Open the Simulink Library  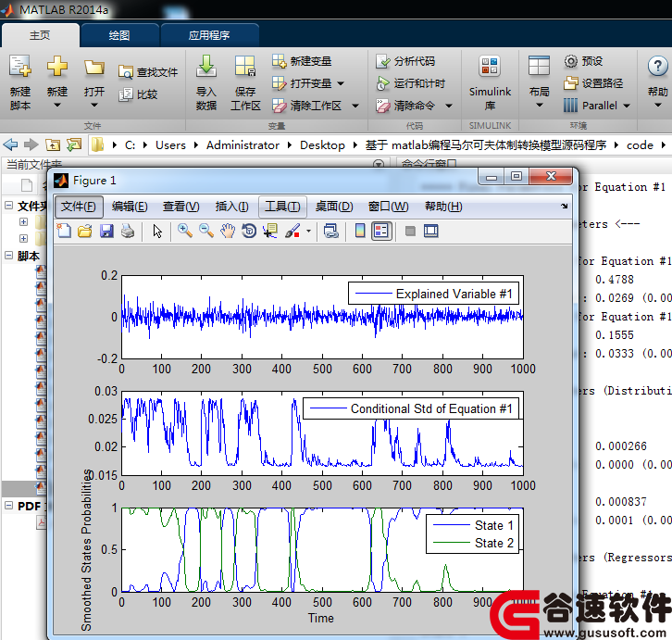coord(490,82)
